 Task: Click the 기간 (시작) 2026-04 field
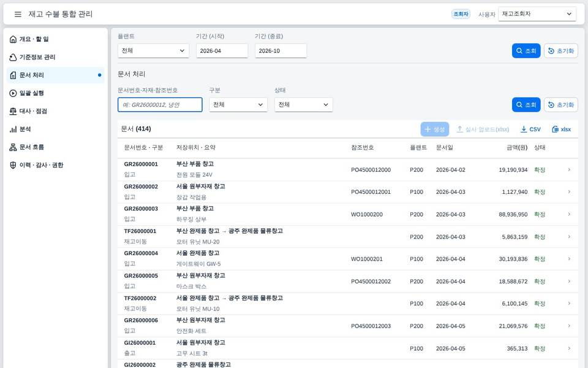coord(222,51)
